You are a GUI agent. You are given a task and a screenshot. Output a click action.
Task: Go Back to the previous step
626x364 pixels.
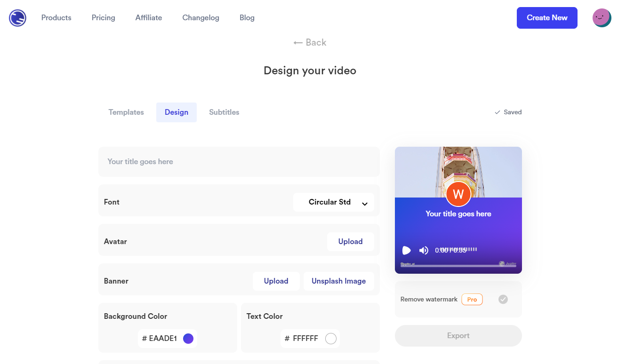coord(310,42)
